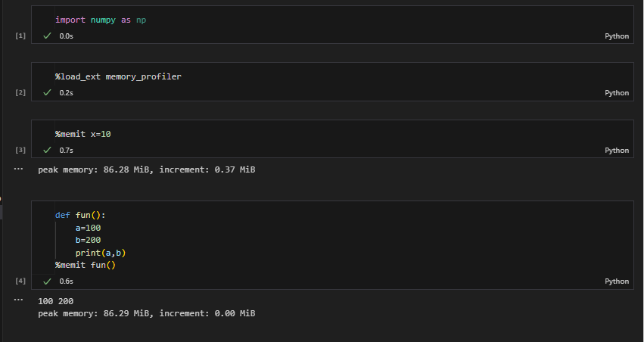The width and height of the screenshot is (644, 342).
Task: Click the peak memory 86.28 MiB output text
Action: [147, 169]
